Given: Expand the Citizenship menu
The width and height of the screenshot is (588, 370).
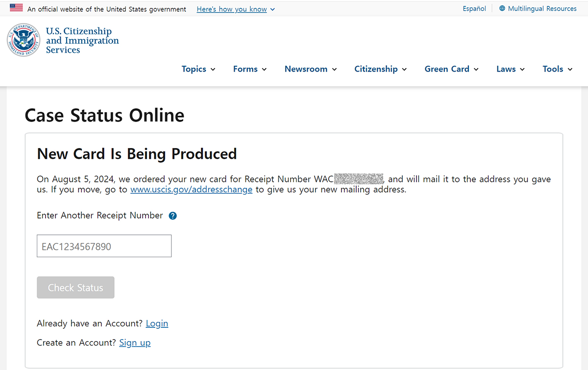Looking at the screenshot, I should point(381,69).
